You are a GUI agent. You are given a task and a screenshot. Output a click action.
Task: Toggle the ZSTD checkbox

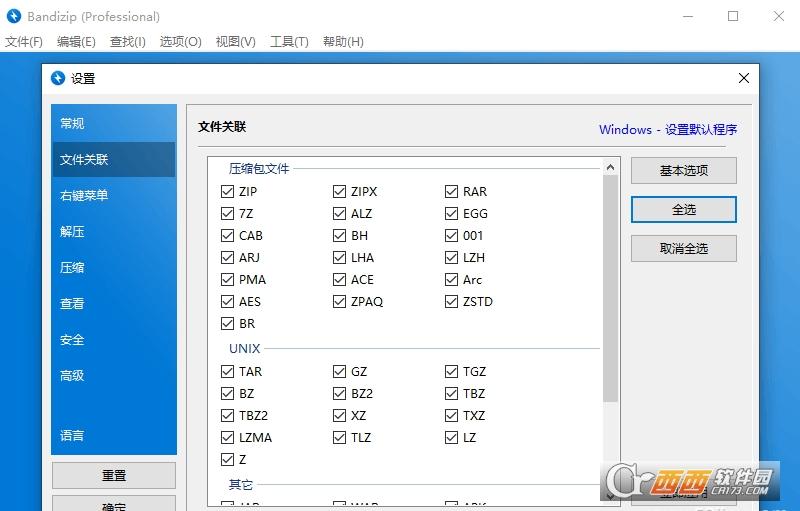click(x=451, y=301)
